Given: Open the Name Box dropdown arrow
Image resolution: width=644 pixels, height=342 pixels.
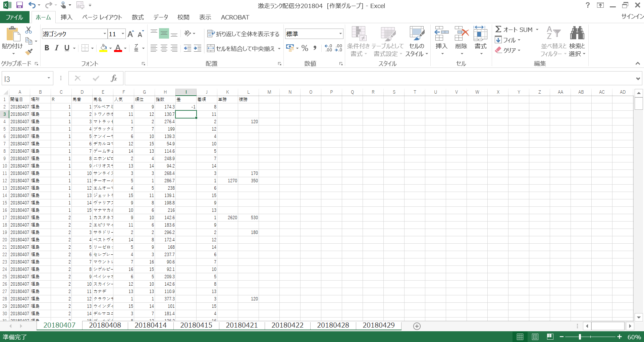Looking at the screenshot, I should pos(49,78).
